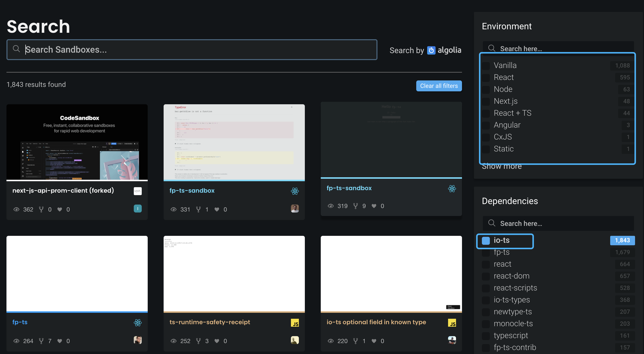Open the ts-runtime-safety-receipt sandbox title

coord(210,322)
